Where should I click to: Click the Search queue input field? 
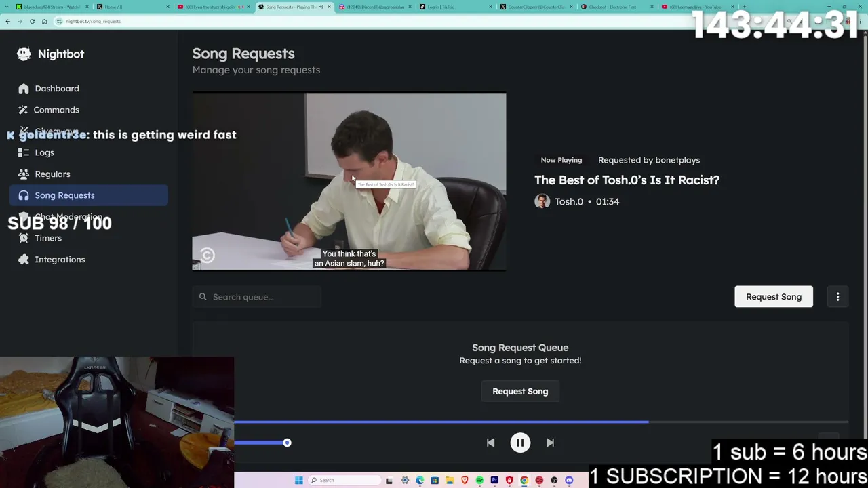[257, 297]
